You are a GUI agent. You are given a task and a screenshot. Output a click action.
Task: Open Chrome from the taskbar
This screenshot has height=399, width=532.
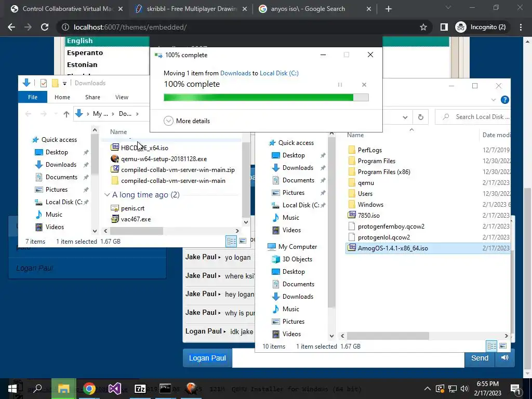89,389
